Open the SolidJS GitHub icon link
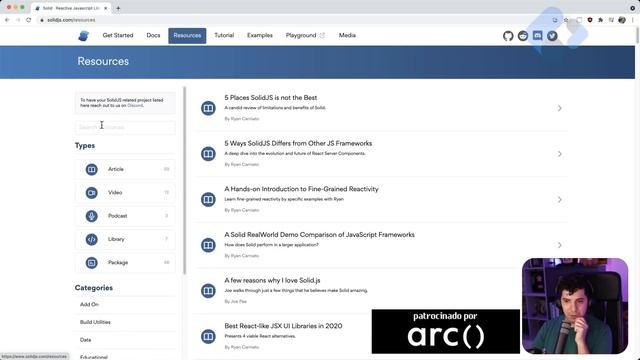Image resolution: width=640 pixels, height=360 pixels. click(508, 36)
